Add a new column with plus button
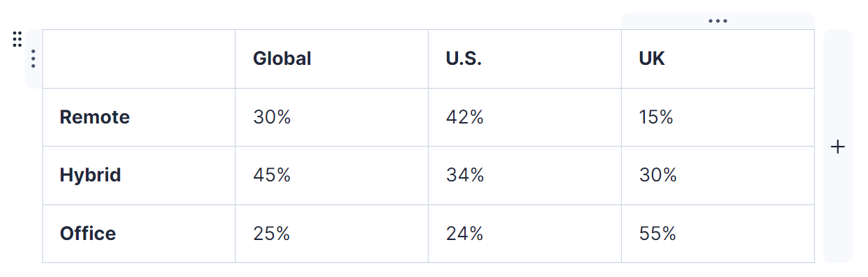The height and width of the screenshot is (277, 868). point(838,147)
